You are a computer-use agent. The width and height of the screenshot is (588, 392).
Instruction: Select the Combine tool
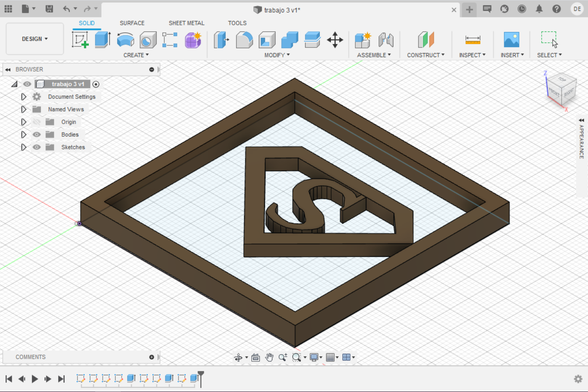(290, 40)
